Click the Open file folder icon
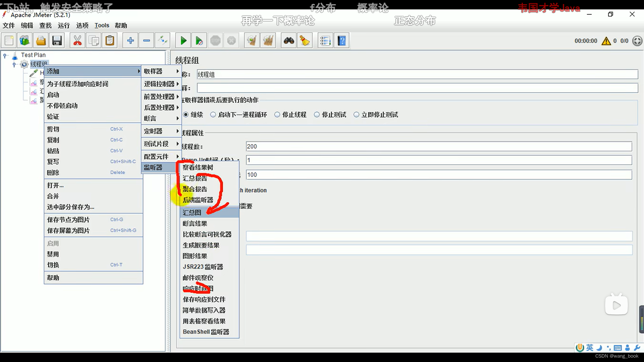This screenshot has height=362, width=644. [x=41, y=41]
